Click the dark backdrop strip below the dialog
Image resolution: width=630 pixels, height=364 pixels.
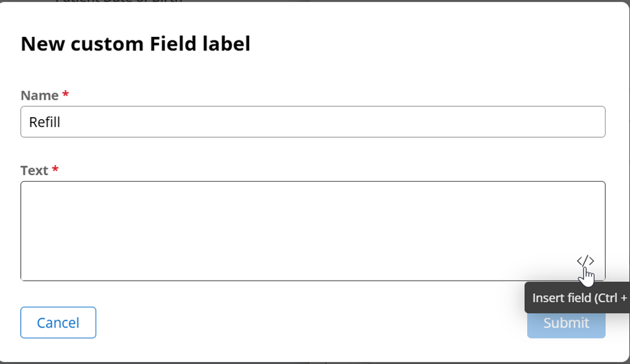314,363
